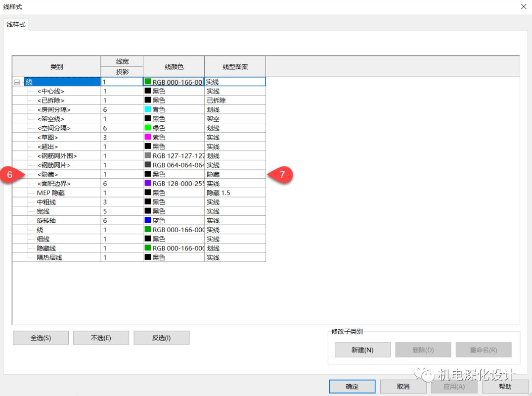Click the magenta color swatch for <草图>
The height and width of the screenshot is (396, 532).
pos(148,137)
